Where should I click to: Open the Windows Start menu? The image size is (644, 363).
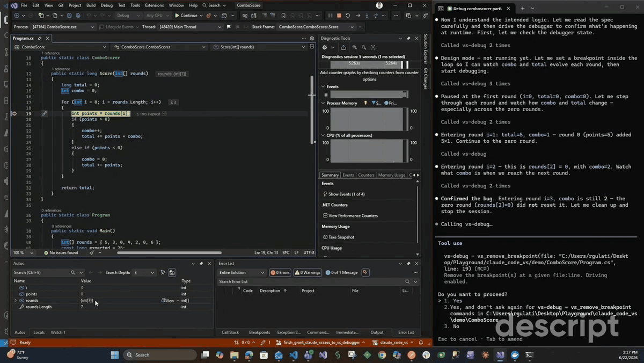115,355
